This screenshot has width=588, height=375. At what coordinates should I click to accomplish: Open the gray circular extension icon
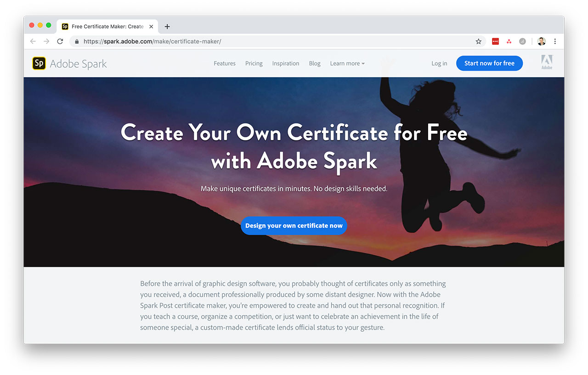522,41
